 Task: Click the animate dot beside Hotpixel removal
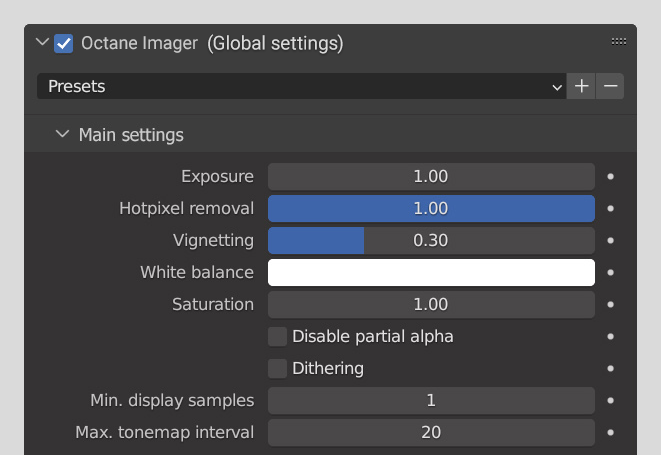coord(610,209)
